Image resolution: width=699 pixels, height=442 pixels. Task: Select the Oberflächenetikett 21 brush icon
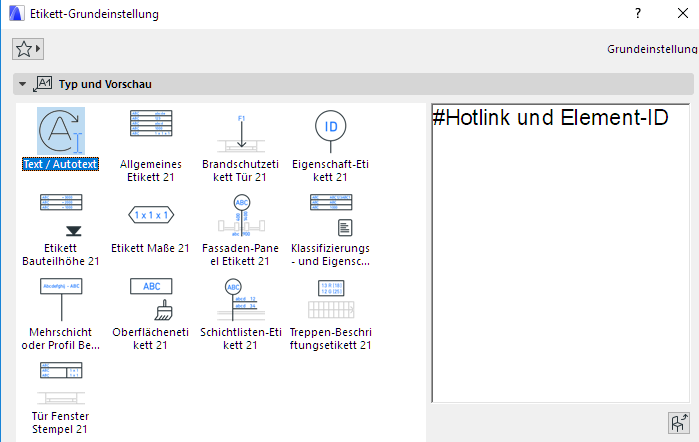point(151,299)
